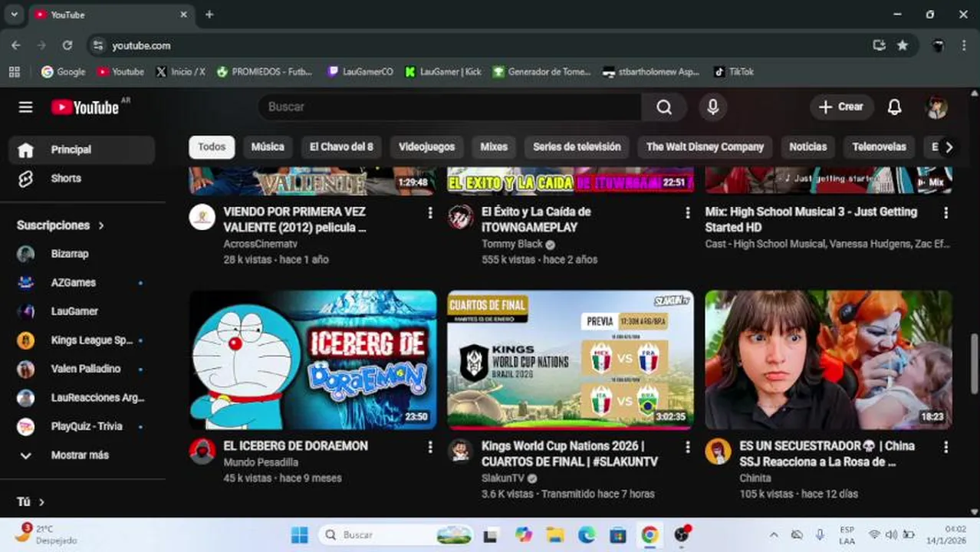
Task: Open File Explorer from the taskbar
Action: (555, 534)
